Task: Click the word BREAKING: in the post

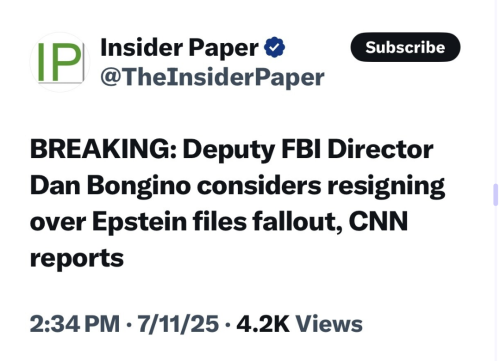Action: click(x=103, y=149)
